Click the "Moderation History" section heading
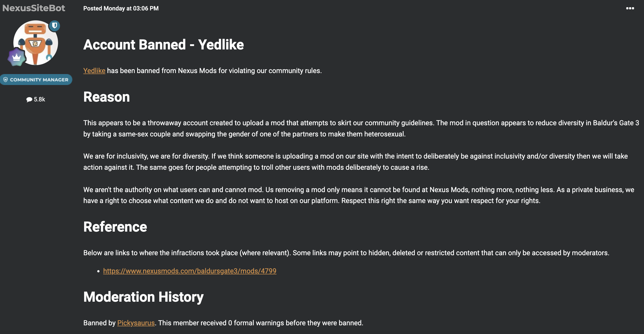Screen dimensions: 644x334 tap(143, 297)
